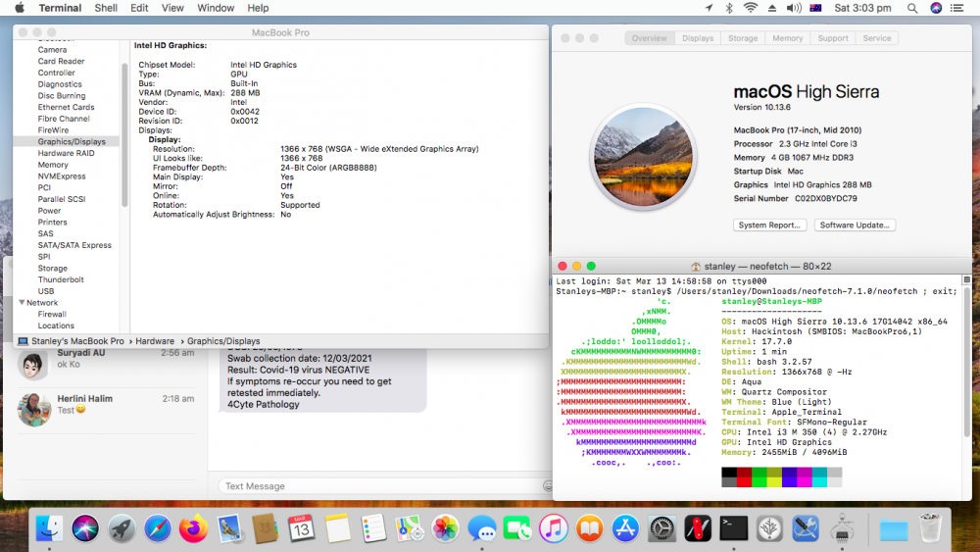This screenshot has width=980, height=552.
Task: Open Notification Center list icon
Action: pyautogui.click(x=956, y=8)
